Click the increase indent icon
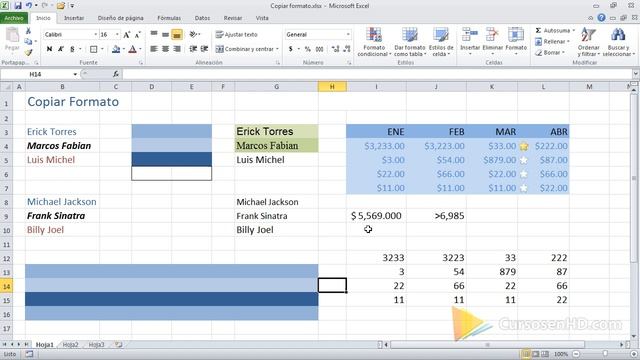The image size is (640, 360). tap(204, 49)
